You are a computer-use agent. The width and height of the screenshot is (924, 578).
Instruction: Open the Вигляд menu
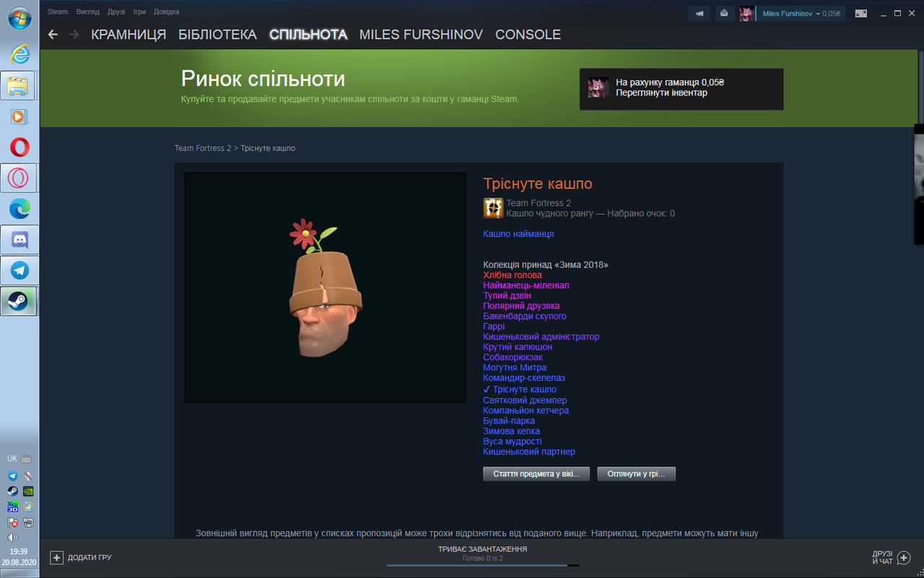tap(88, 12)
